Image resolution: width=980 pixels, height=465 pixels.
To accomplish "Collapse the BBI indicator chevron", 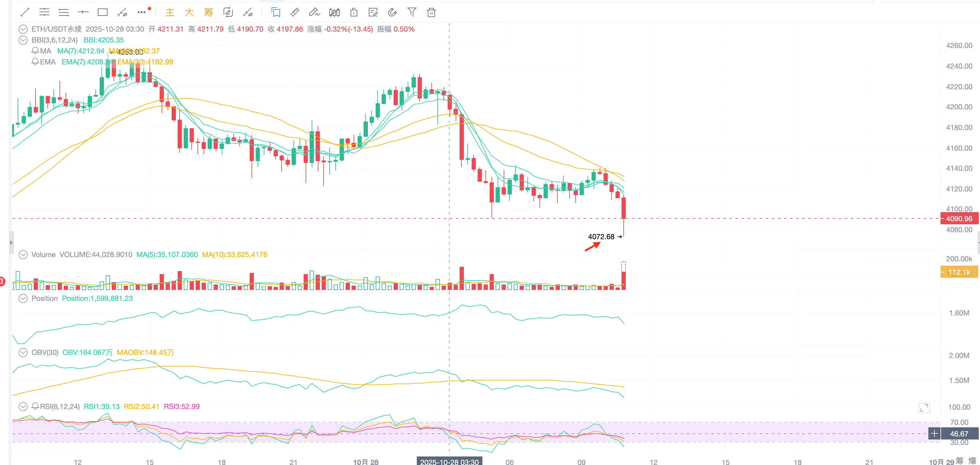I will click(23, 40).
